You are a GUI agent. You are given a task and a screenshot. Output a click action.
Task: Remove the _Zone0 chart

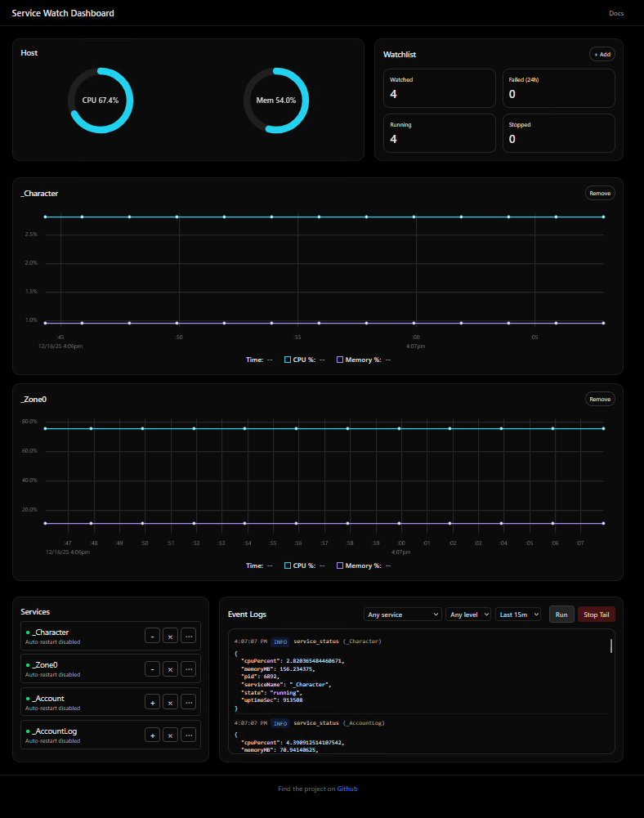(600, 399)
